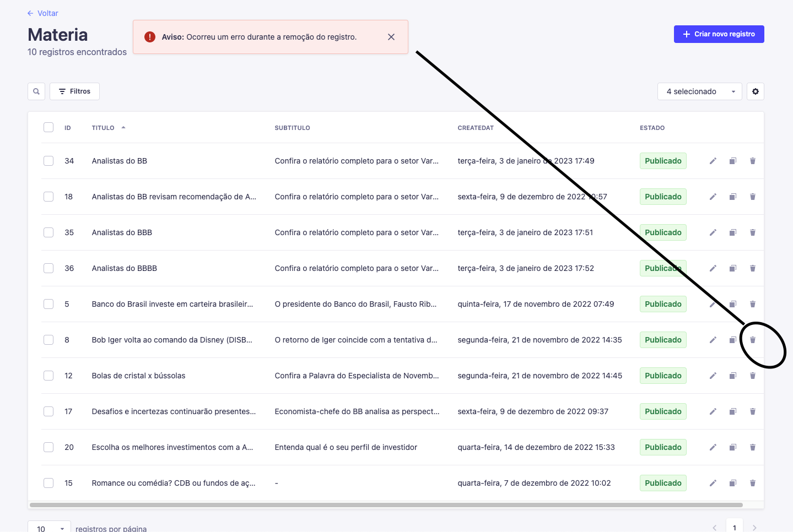This screenshot has height=532, width=793.
Task: Go to next page with the chevron icon
Action: coord(754,526)
